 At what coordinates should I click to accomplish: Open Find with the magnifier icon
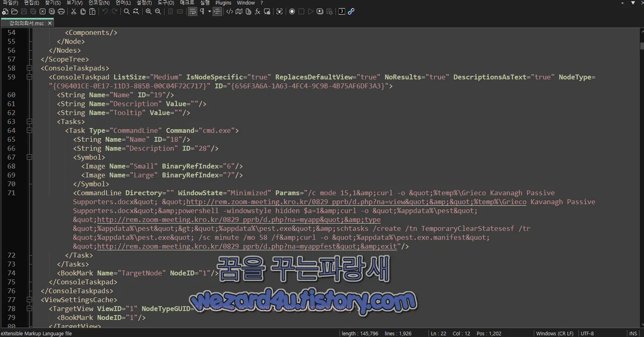point(127,11)
